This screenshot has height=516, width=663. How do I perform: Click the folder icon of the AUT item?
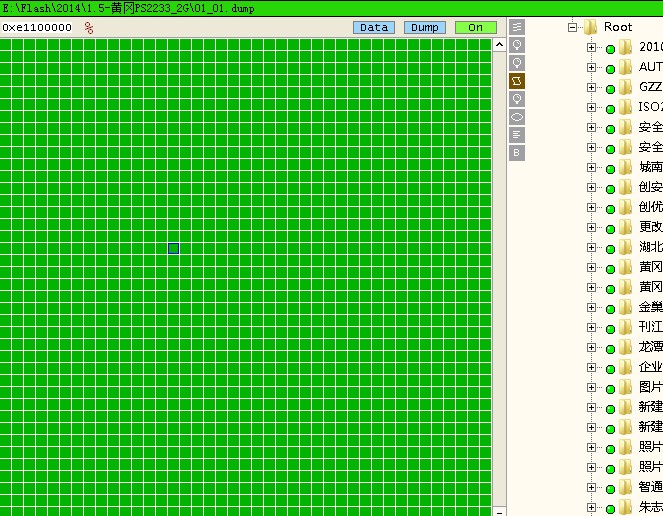625,67
